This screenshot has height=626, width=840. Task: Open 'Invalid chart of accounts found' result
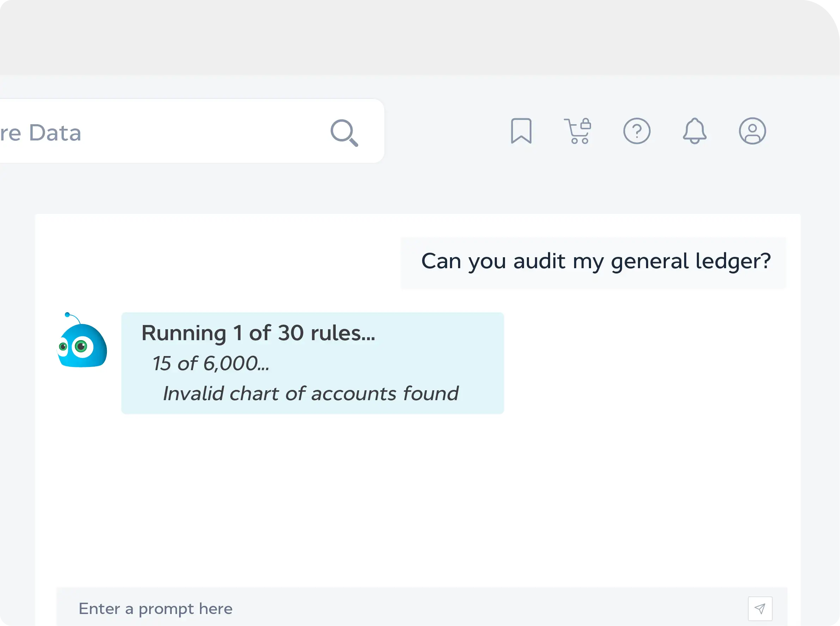pos(311,393)
